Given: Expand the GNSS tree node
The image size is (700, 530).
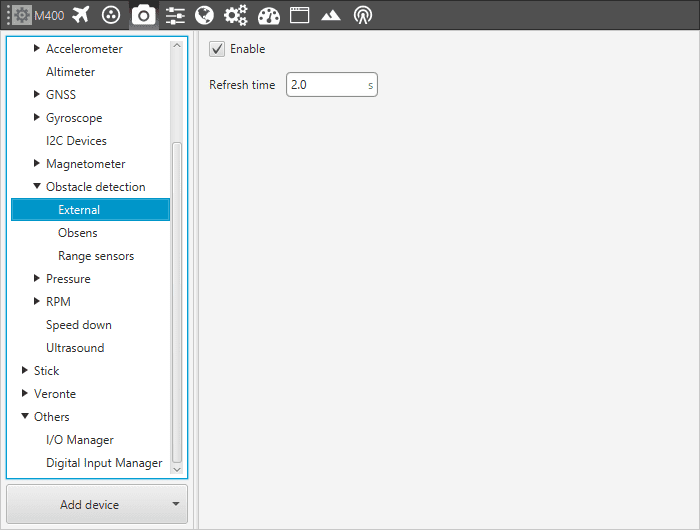Looking at the screenshot, I should click(37, 94).
